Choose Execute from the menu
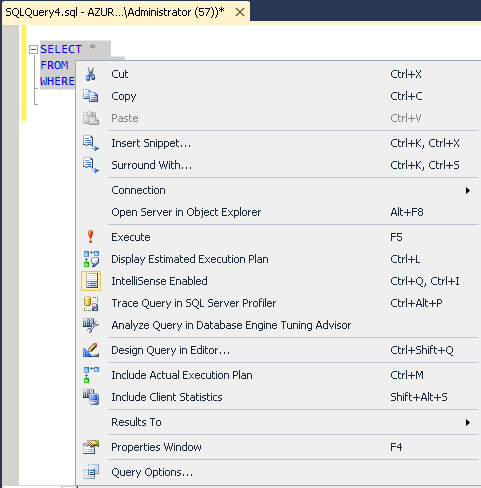Screen dimensions: 481x488 coord(278,237)
